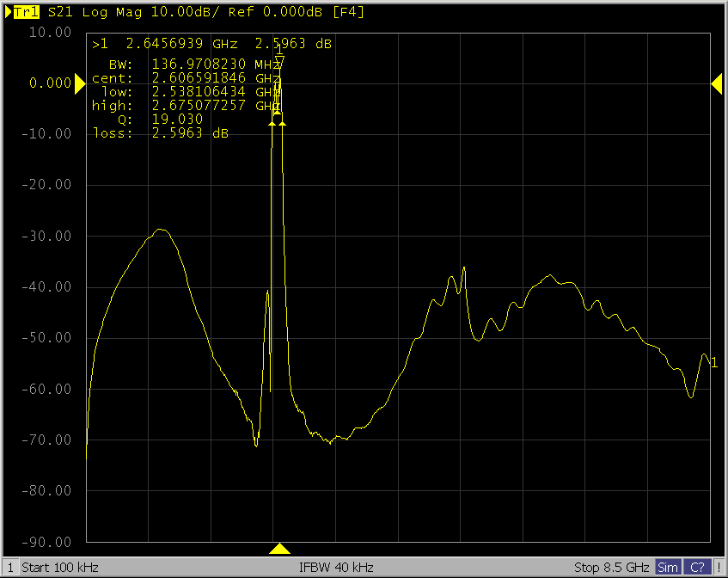The image size is (728, 578).
Task: Click the IFBW 40 kHz setting
Action: (x=336, y=568)
